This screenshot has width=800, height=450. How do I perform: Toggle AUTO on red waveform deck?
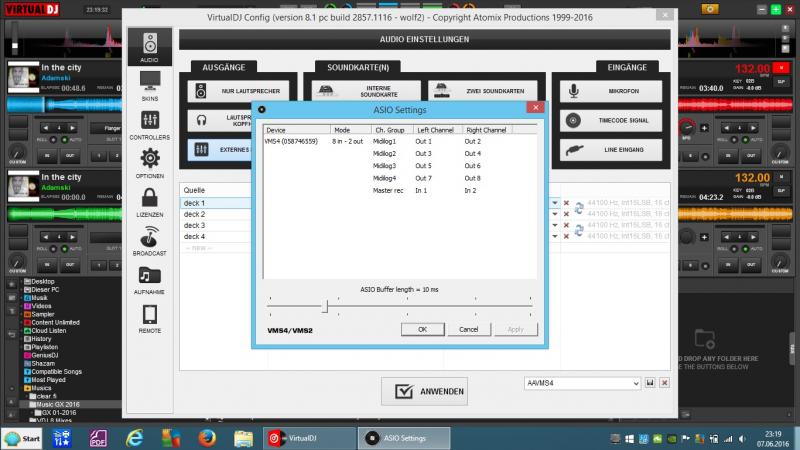[745, 140]
